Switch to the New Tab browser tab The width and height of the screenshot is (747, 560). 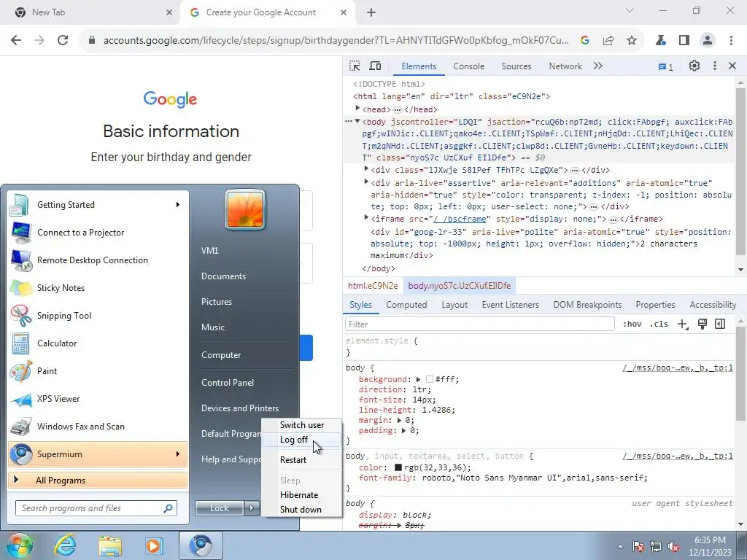(90, 12)
